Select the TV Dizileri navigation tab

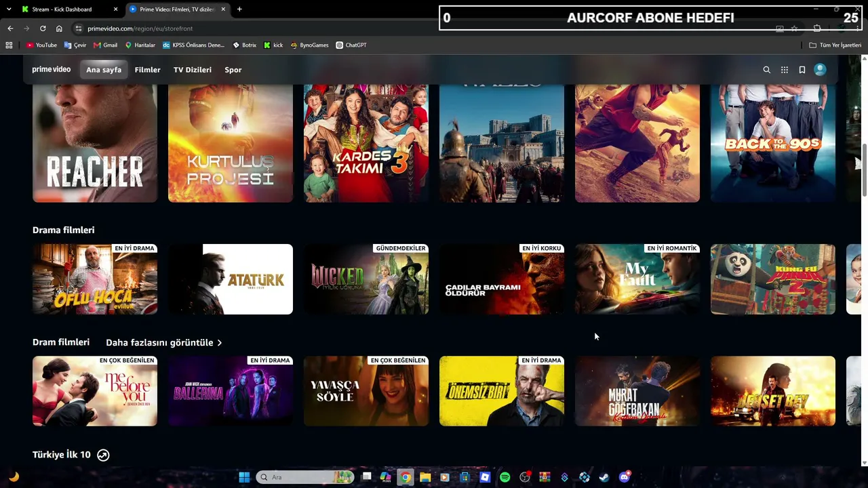tap(193, 70)
